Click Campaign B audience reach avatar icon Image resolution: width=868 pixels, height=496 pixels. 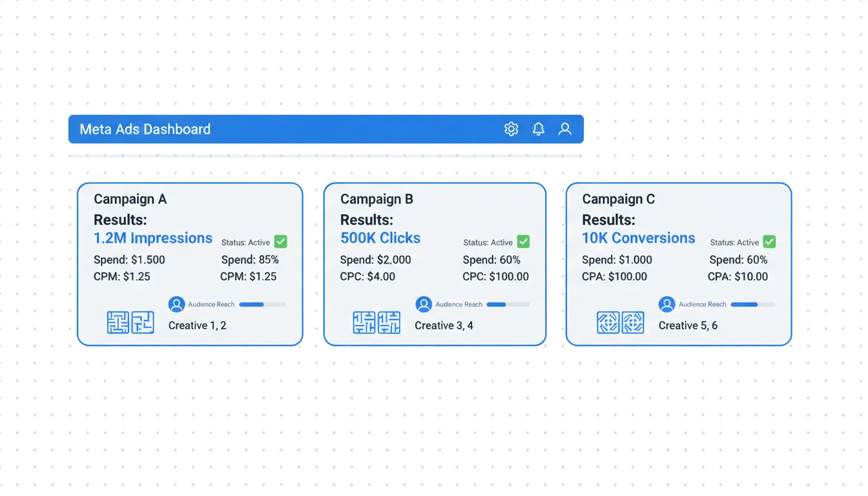(424, 304)
